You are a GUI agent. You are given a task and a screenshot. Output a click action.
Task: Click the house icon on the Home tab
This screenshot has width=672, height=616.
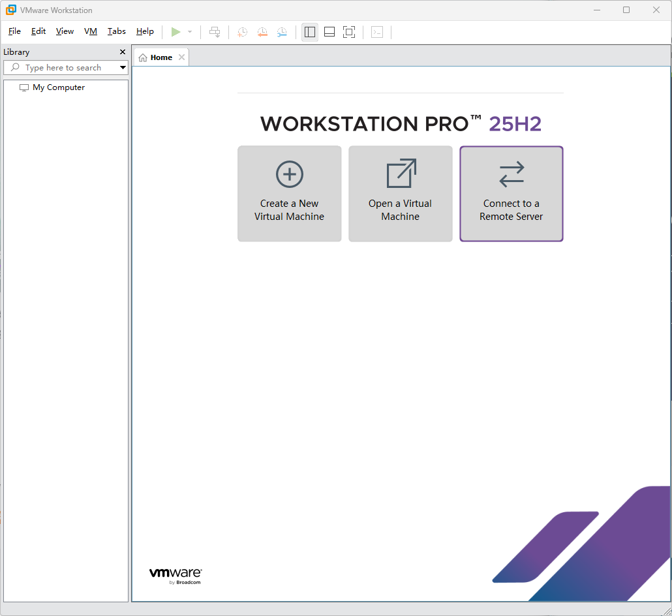pyautogui.click(x=143, y=57)
